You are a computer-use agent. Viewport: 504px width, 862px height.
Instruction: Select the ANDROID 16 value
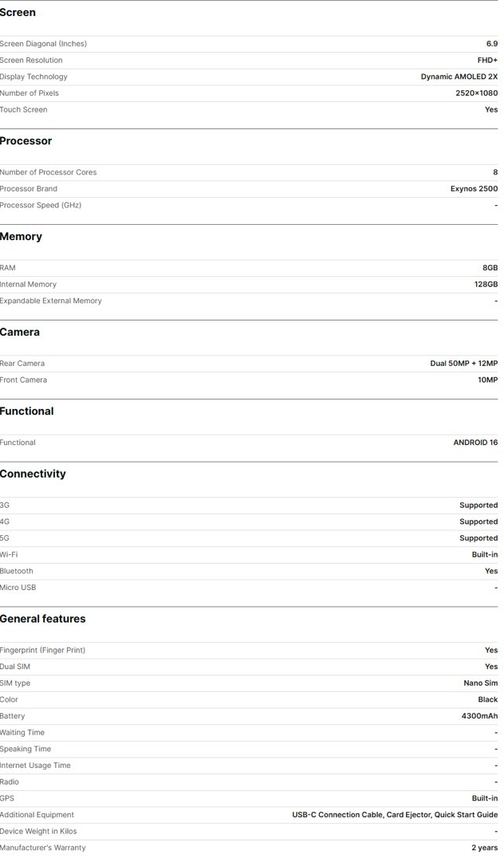pyautogui.click(x=475, y=443)
